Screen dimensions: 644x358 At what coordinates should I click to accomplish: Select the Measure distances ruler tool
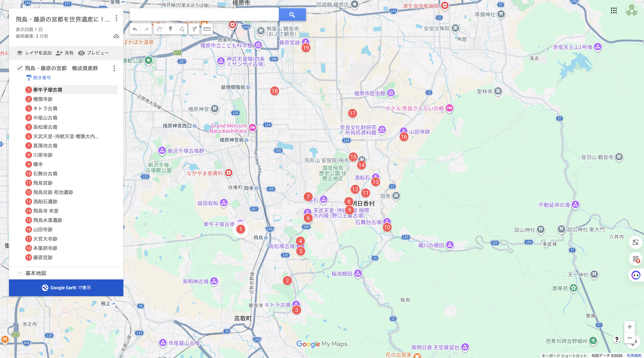pos(207,29)
